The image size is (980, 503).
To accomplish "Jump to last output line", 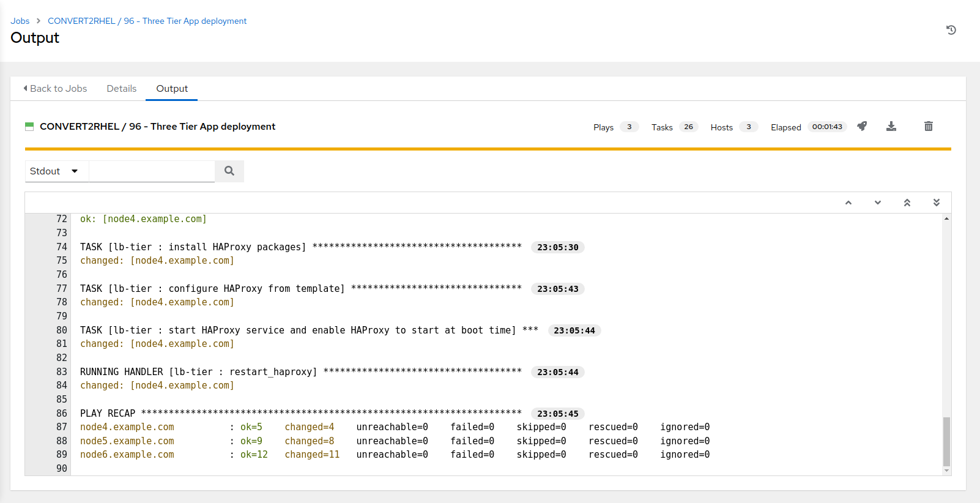I will point(936,203).
